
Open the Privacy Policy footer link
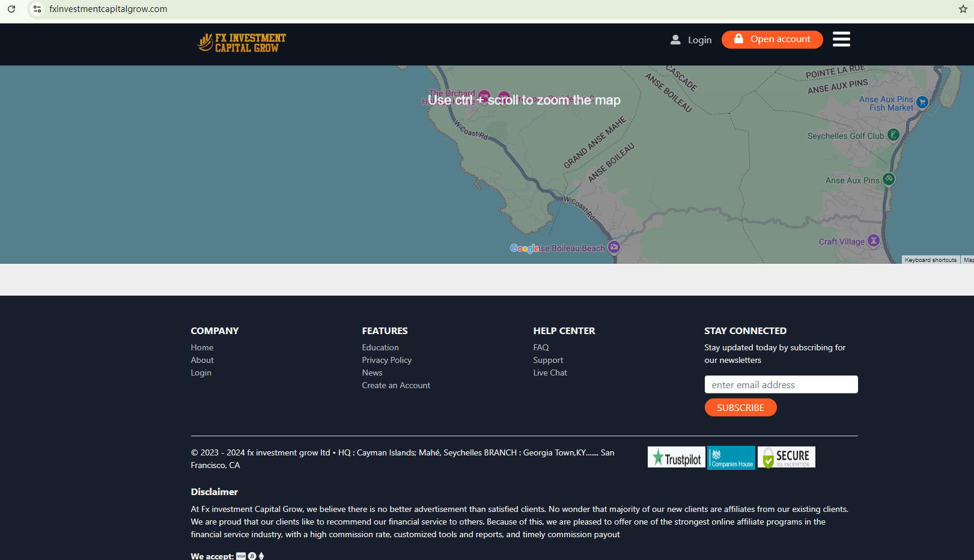[386, 360]
